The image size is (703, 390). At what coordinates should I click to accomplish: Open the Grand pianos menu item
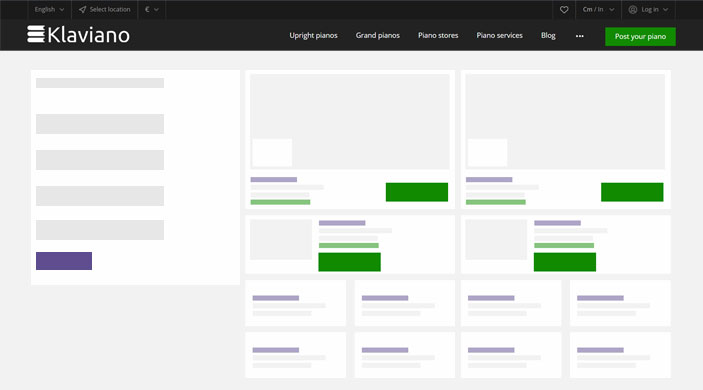pos(378,35)
